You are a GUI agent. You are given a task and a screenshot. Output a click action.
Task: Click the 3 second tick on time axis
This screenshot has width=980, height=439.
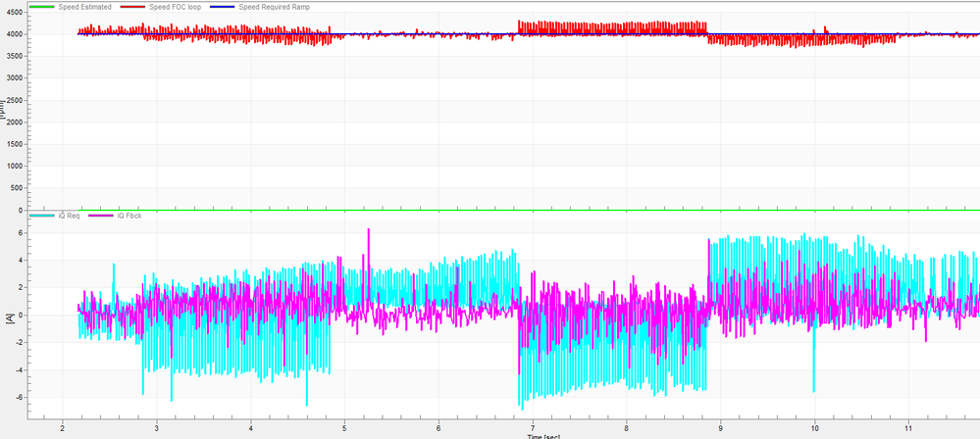(156, 428)
